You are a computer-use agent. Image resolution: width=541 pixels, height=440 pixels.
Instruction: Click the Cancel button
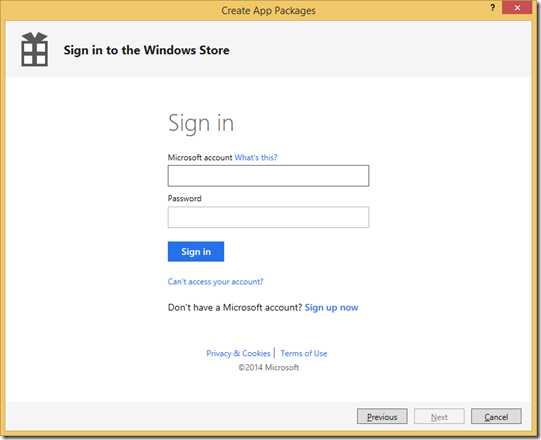tap(496, 417)
